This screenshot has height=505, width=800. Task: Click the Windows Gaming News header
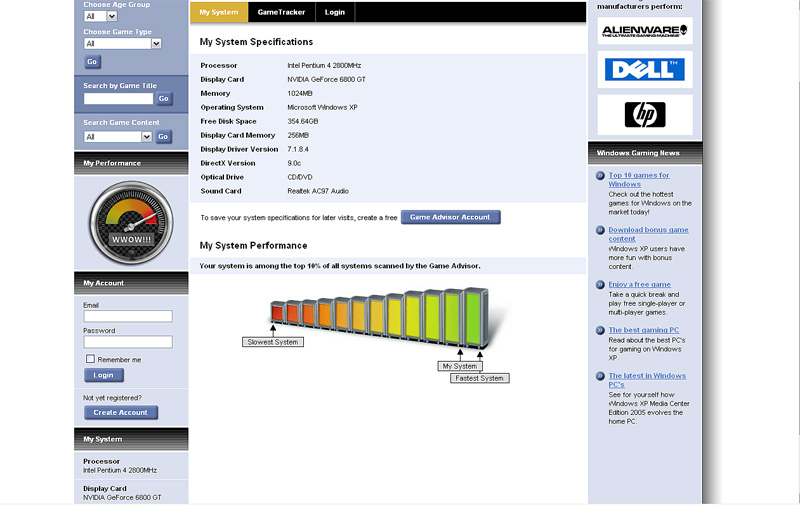[x=645, y=153]
